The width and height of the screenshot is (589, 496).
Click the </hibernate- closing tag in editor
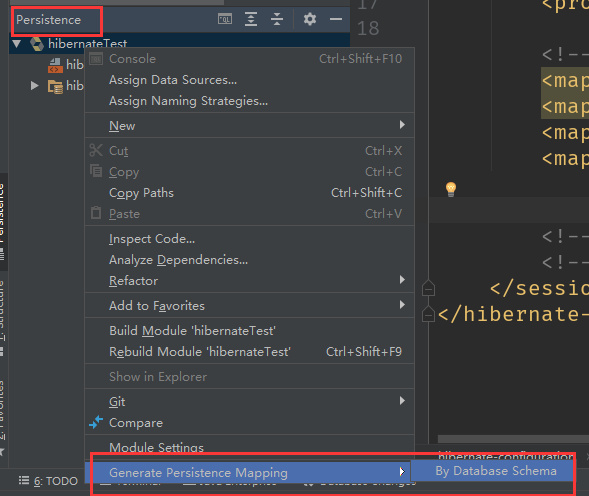pyautogui.click(x=513, y=314)
